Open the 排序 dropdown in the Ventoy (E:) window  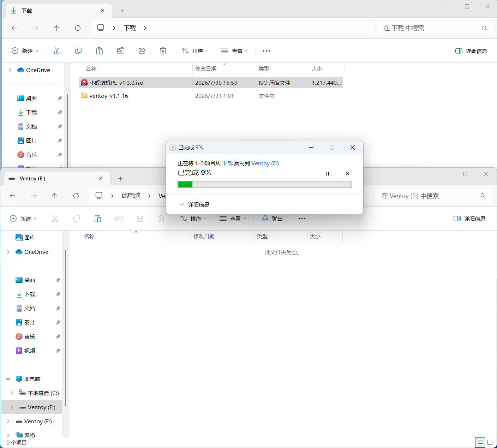click(x=193, y=219)
